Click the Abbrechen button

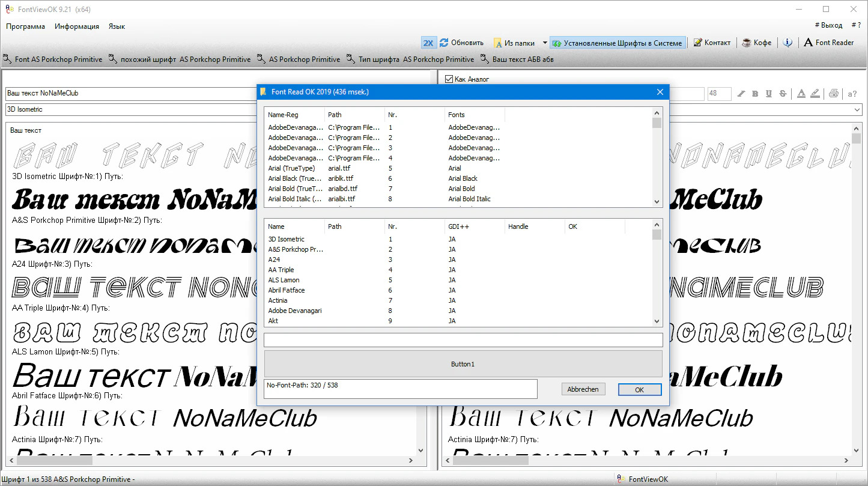tap(583, 389)
